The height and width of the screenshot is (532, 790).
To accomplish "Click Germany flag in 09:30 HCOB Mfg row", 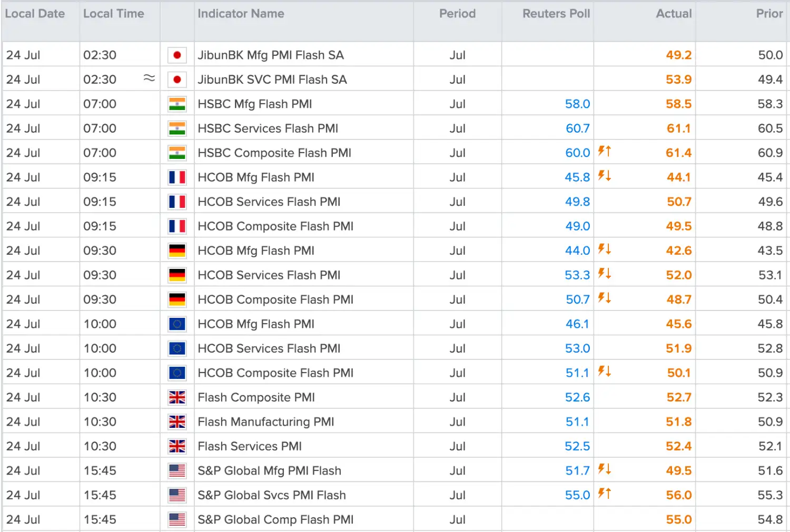I will (177, 251).
